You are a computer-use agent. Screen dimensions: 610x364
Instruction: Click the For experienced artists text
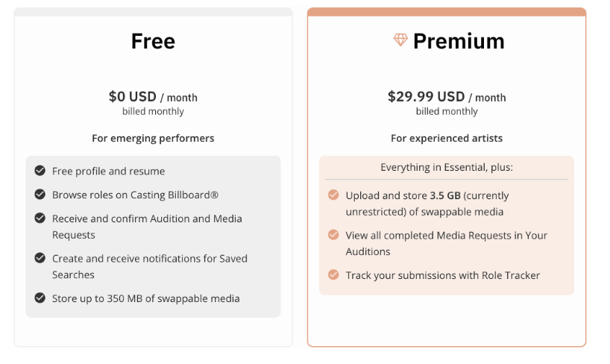(x=447, y=138)
